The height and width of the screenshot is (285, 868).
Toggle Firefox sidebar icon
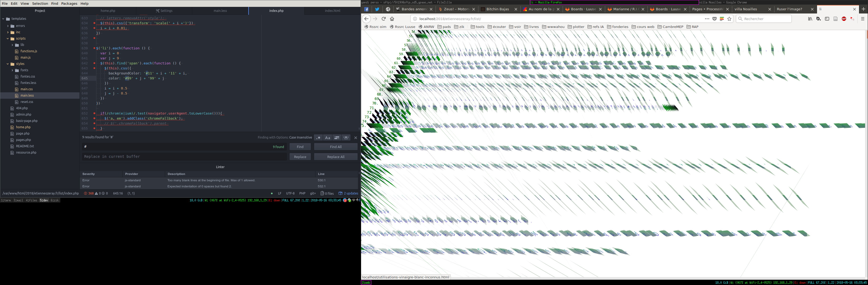pos(827,19)
